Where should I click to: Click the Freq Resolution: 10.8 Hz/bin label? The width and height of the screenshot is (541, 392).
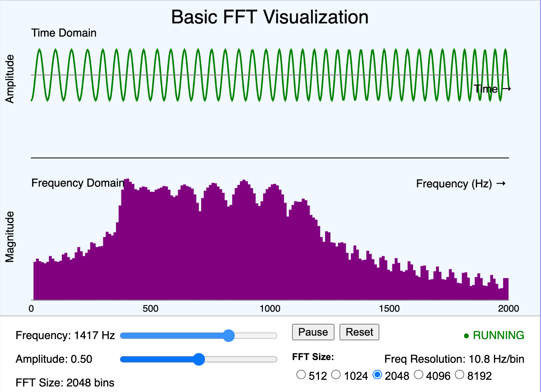point(454,359)
